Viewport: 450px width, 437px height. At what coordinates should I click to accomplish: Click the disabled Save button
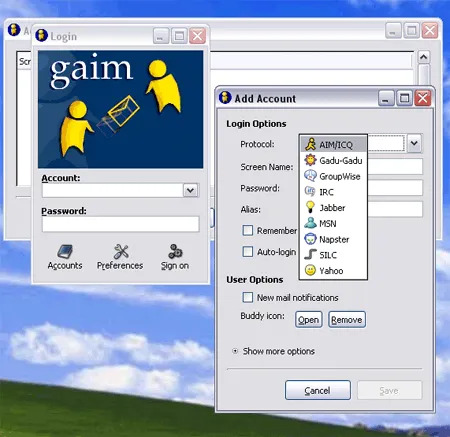[389, 390]
